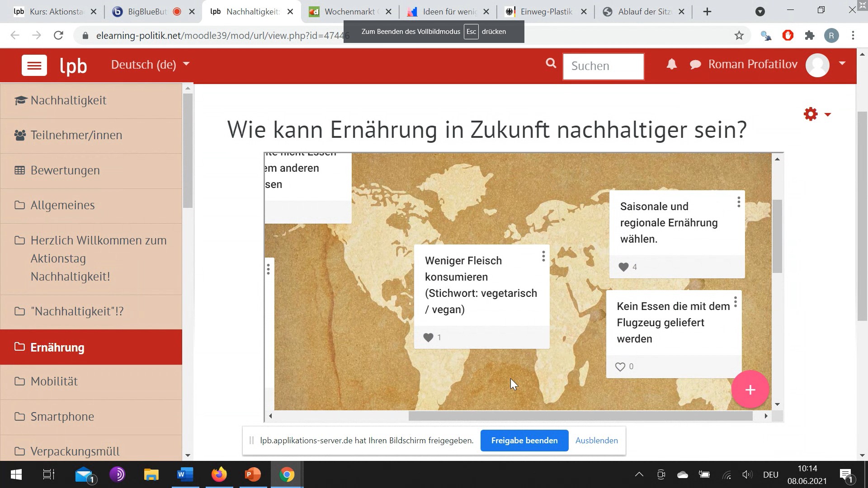Click into the Suchen search field
Viewport: 868px width, 488px height.
click(x=603, y=66)
